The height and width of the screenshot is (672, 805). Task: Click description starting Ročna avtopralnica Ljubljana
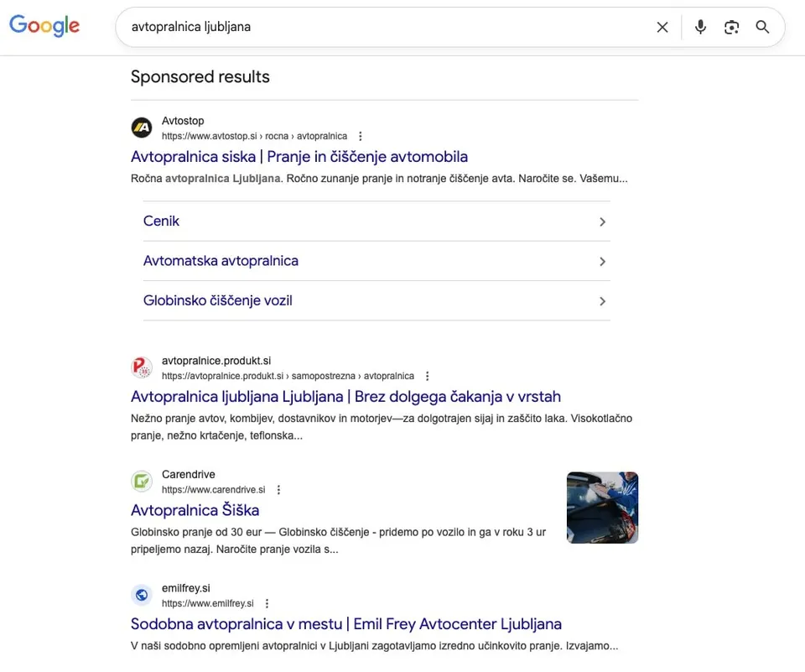click(x=379, y=179)
